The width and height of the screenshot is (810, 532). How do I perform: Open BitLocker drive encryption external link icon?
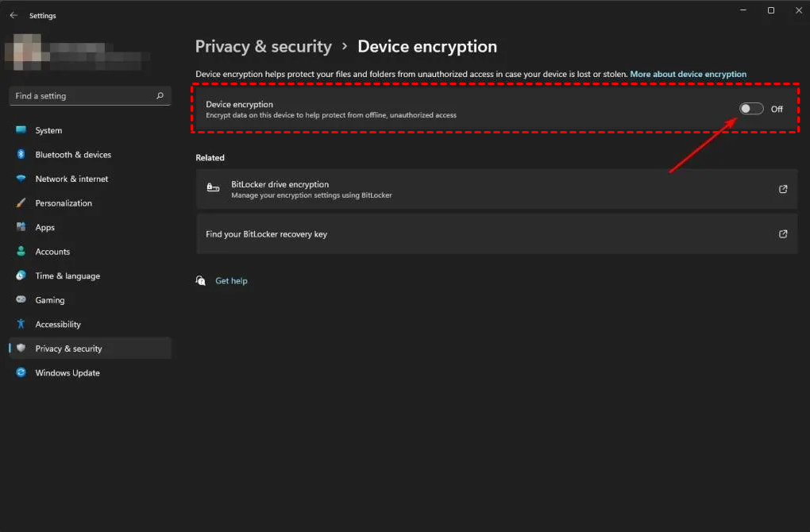(783, 189)
